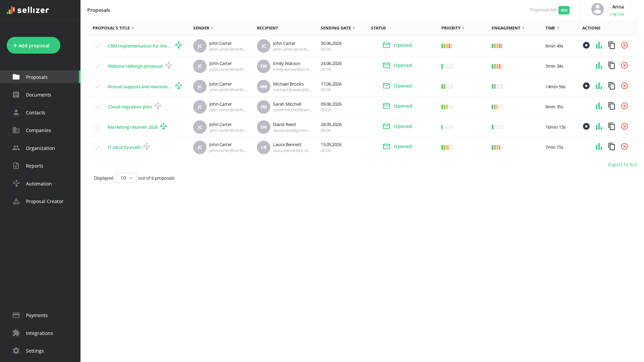Open the Website redesign proposal title link

point(135,66)
